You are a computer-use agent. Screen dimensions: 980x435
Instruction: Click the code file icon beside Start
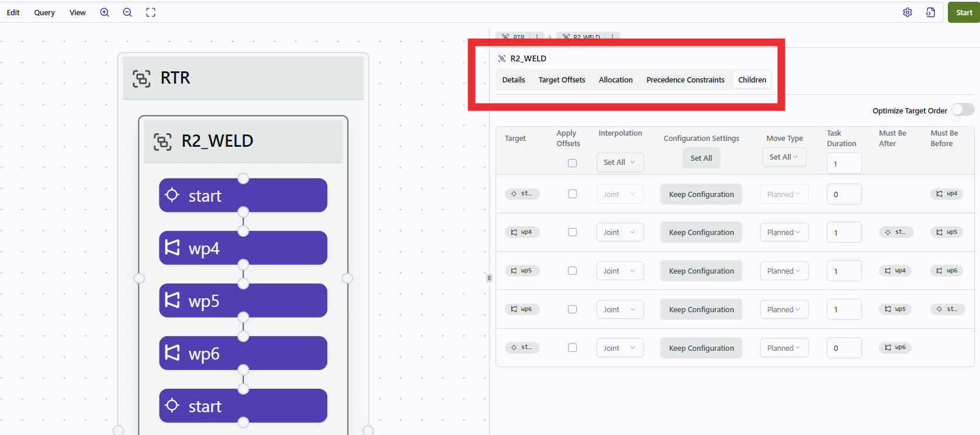pyautogui.click(x=930, y=12)
